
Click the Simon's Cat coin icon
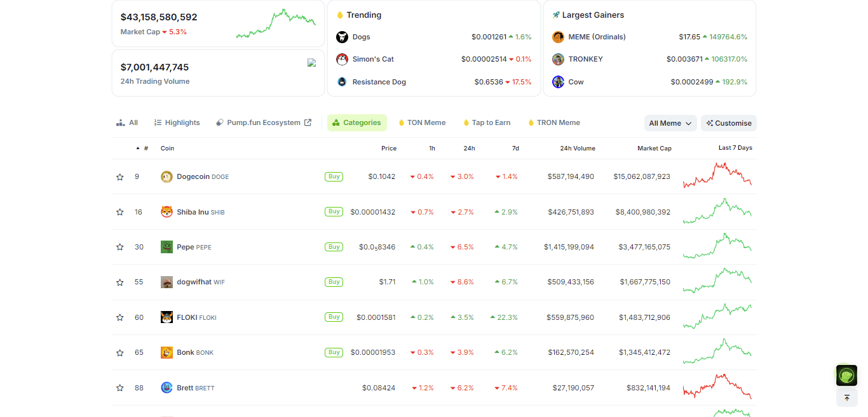coord(342,59)
